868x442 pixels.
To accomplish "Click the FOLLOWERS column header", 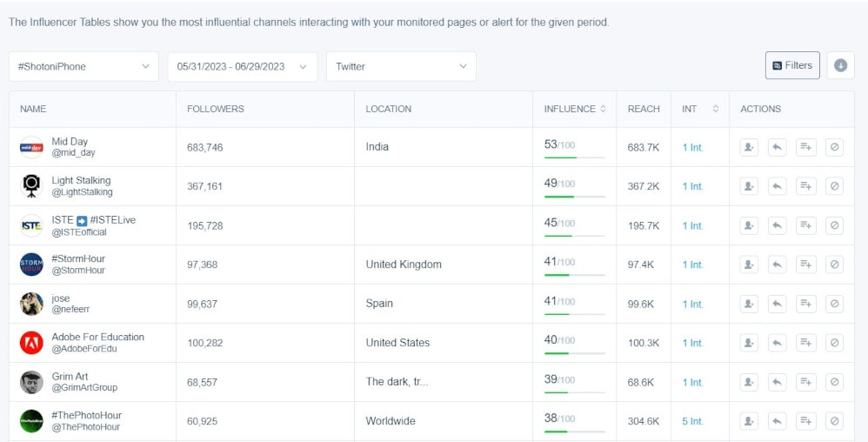I will (x=216, y=109).
